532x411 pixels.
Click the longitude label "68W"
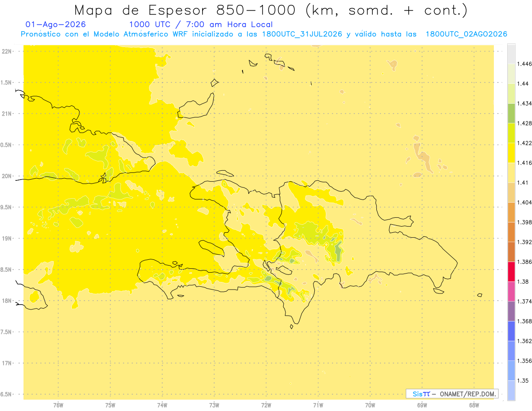click(x=474, y=405)
